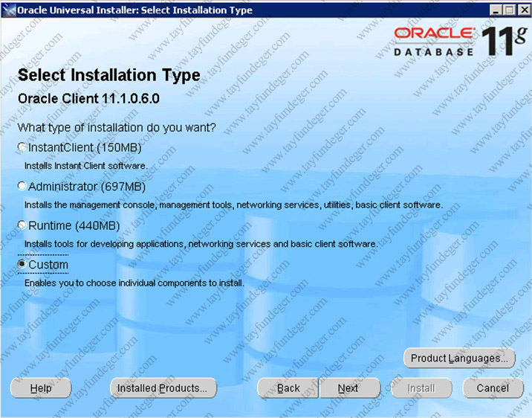Click 'Installs Instant Client software.' description
The width and height of the screenshot is (532, 418).
click(x=86, y=166)
